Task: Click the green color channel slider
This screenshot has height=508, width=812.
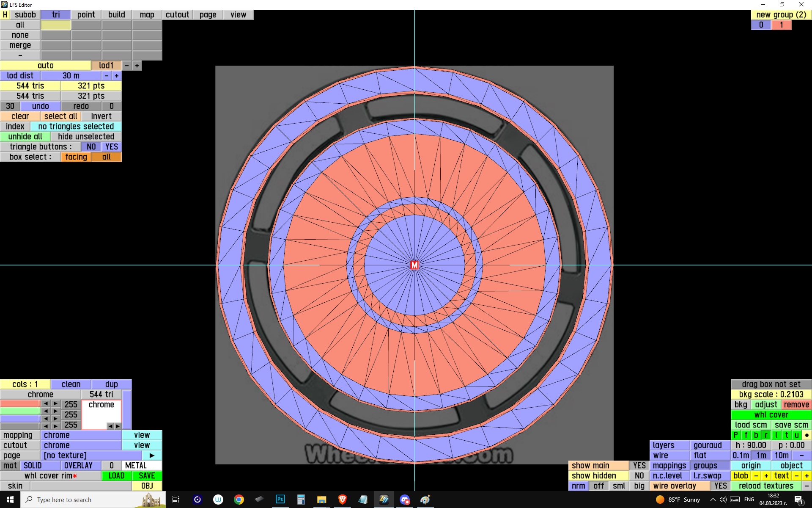Action: click(x=20, y=411)
